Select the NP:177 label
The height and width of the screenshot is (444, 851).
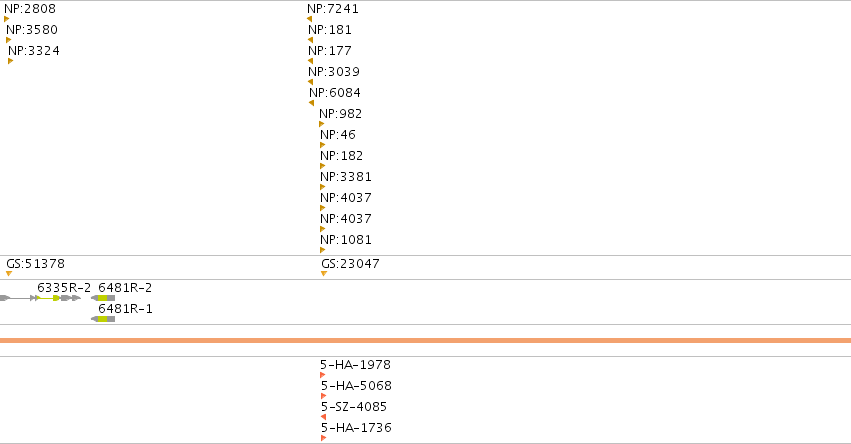point(330,51)
